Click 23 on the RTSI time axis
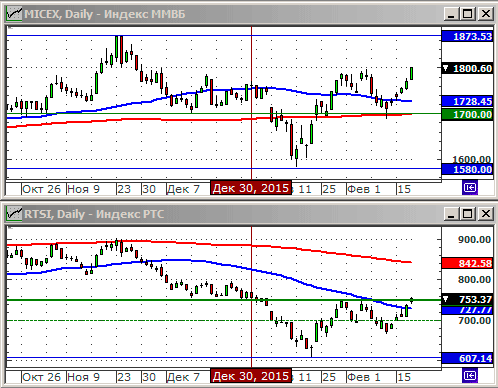The width and height of the screenshot is (498, 388). coord(124,377)
